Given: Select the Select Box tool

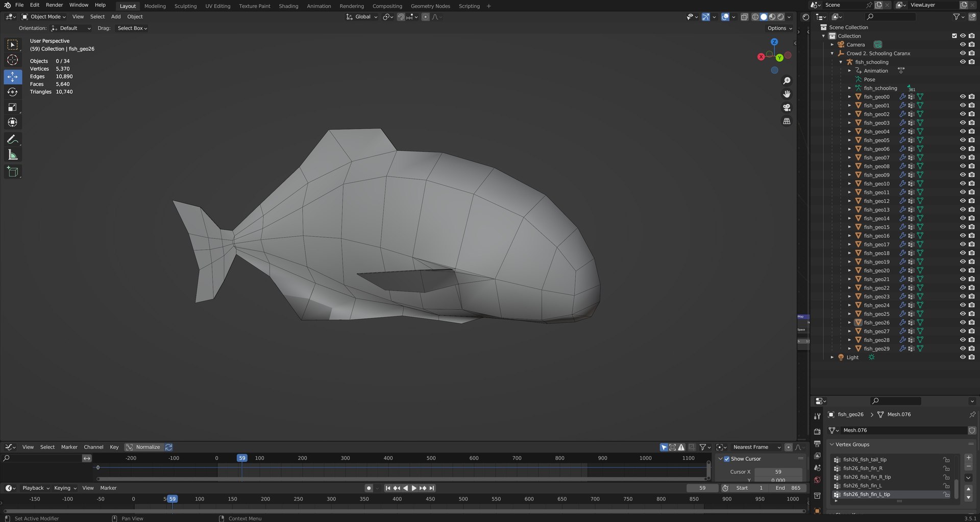Looking at the screenshot, I should point(13,45).
